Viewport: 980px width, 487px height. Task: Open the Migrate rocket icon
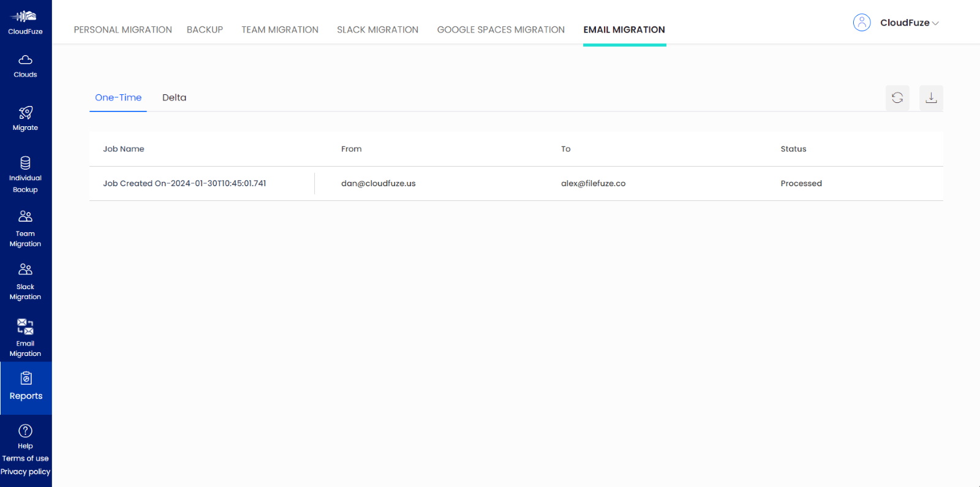[x=25, y=113]
